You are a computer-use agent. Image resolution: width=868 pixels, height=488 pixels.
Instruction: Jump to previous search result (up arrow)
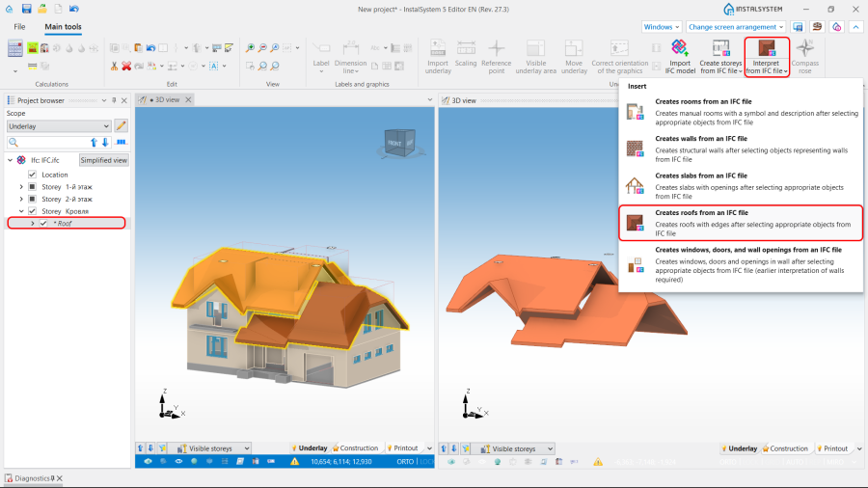(x=94, y=142)
